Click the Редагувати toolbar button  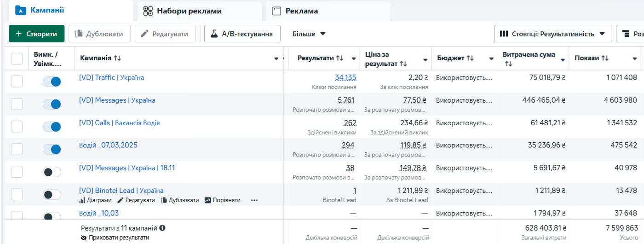coord(165,34)
